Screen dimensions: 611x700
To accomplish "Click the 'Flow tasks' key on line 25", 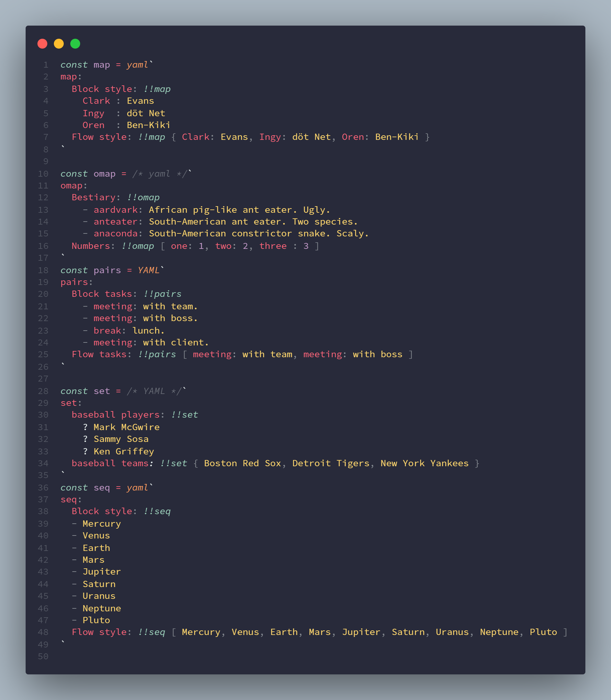I will (x=99, y=354).
